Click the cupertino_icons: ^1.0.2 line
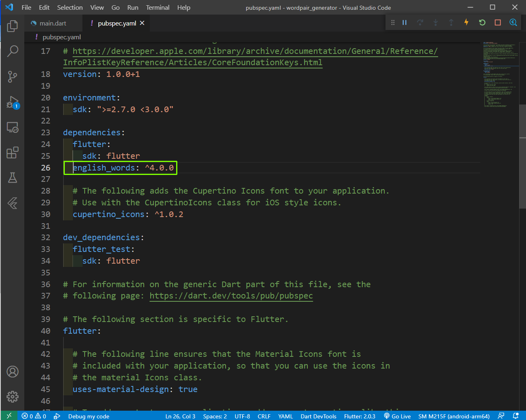This screenshot has height=420, width=526. pyautogui.click(x=128, y=214)
